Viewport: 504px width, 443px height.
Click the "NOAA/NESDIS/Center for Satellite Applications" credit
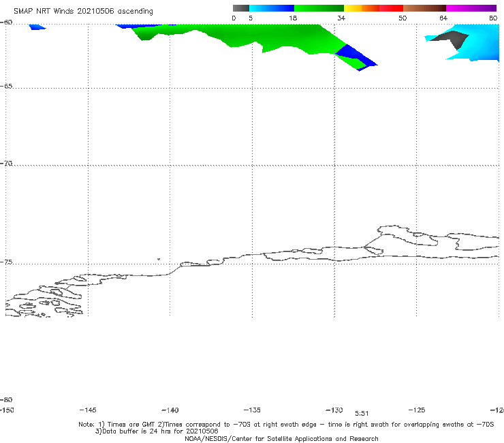(x=281, y=438)
